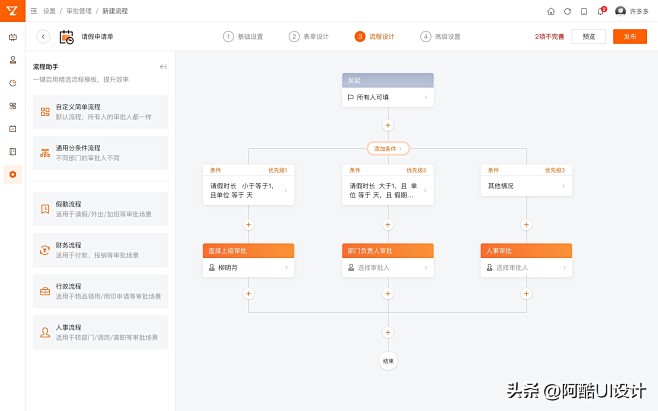Click the 直接上级审批 orange header
Image resolution: width=658 pixels, height=411 pixels.
(x=248, y=251)
